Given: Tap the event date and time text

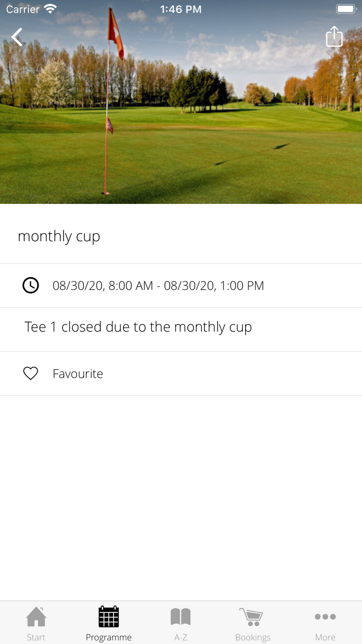Looking at the screenshot, I should pyautogui.click(x=158, y=286).
